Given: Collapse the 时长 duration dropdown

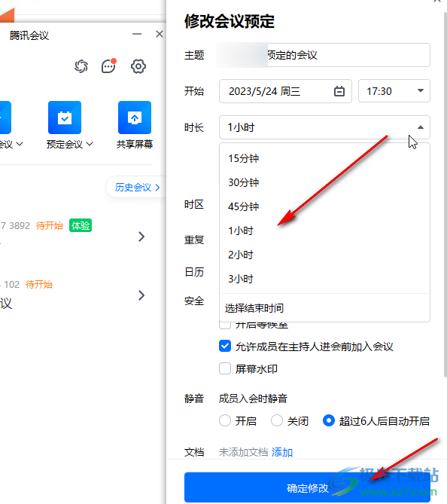Looking at the screenshot, I should click(324, 127).
